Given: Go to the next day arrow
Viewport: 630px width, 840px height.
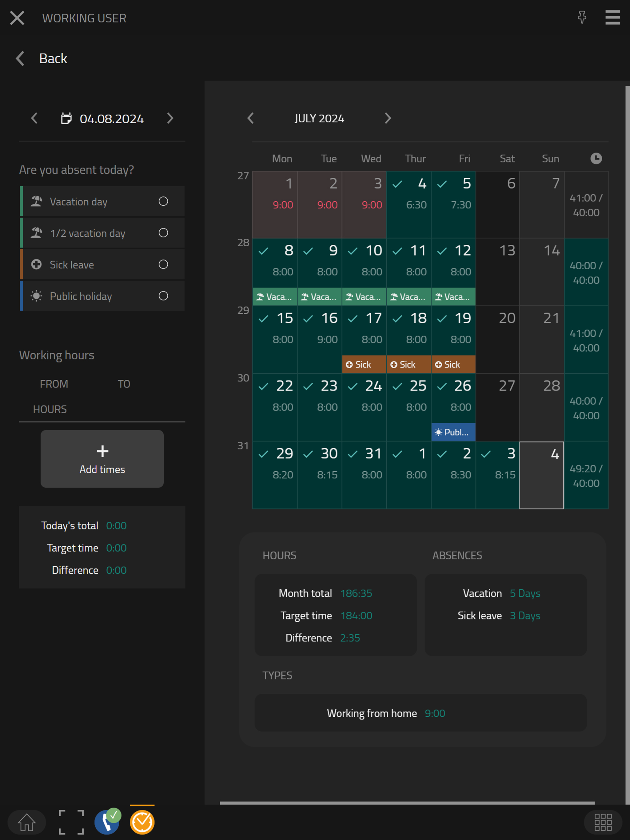Looking at the screenshot, I should 170,118.
